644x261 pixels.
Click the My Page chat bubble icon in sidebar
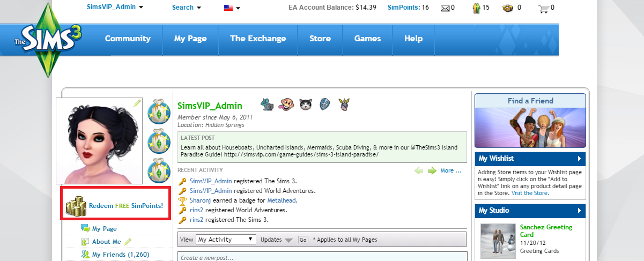point(85,228)
